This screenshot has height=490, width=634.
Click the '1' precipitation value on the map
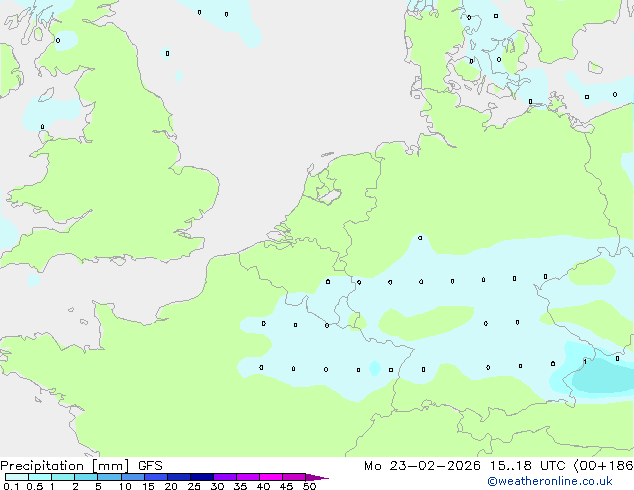[x=585, y=361]
